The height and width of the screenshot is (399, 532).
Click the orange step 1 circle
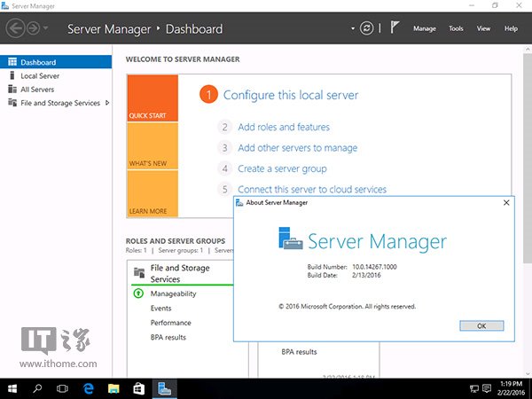coord(208,95)
